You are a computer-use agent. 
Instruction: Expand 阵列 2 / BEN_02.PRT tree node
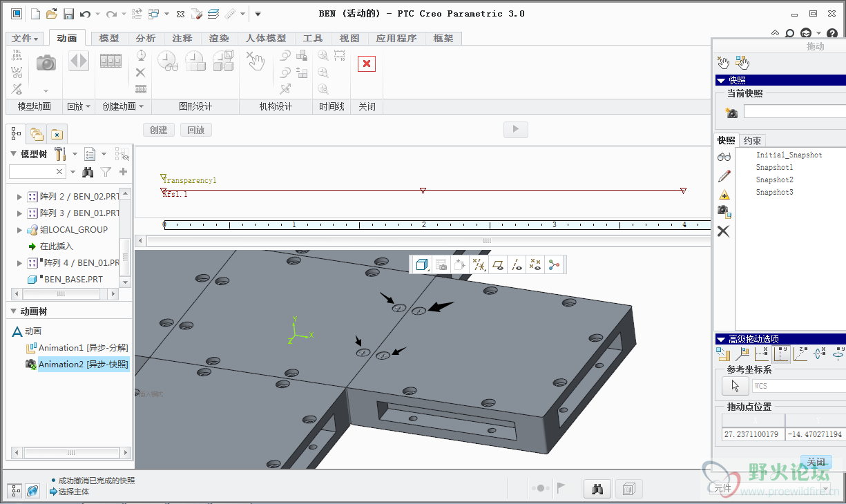19,197
